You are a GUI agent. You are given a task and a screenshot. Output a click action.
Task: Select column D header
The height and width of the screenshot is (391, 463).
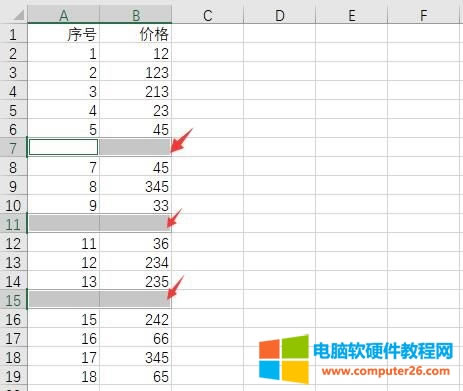click(280, 15)
